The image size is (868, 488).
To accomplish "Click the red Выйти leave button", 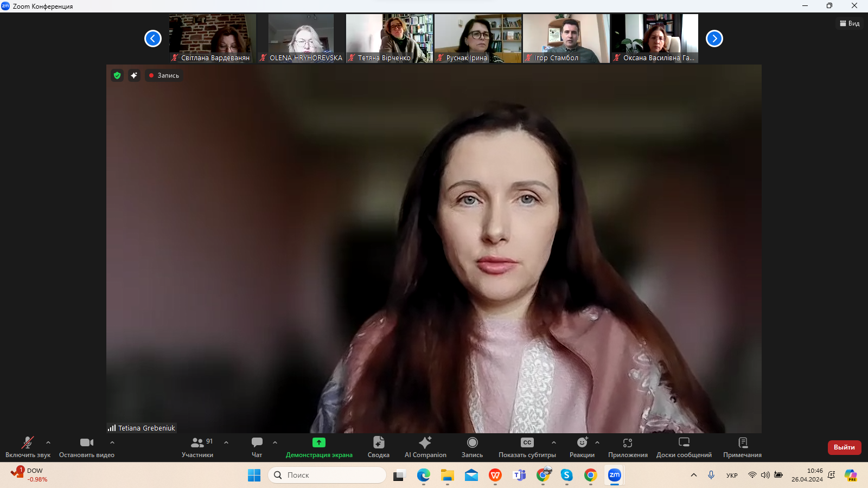I will (x=844, y=447).
